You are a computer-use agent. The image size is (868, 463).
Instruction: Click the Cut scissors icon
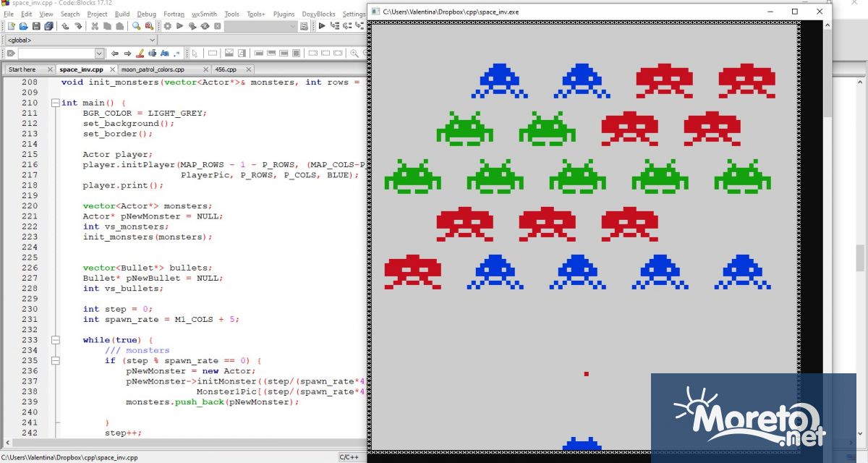click(x=94, y=26)
